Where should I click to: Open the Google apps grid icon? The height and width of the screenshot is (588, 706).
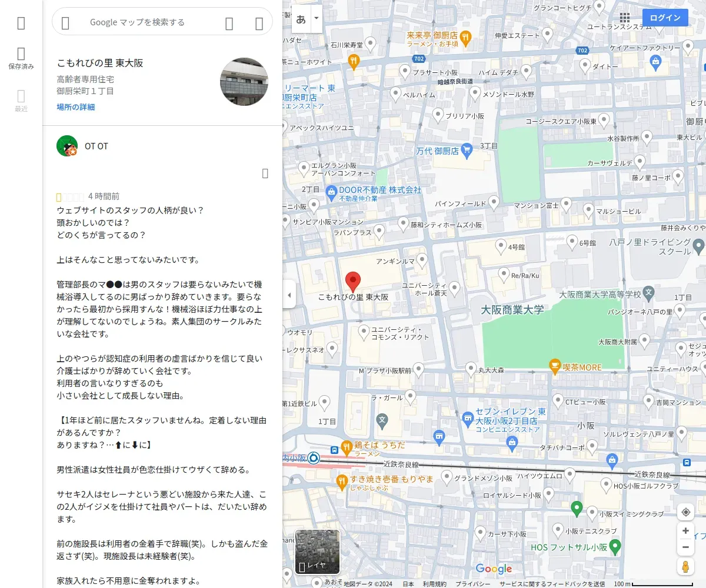[625, 18]
